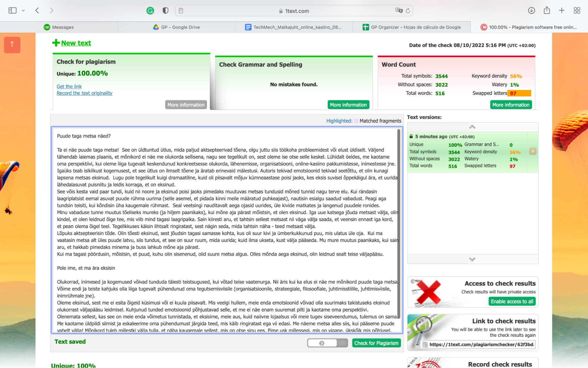Click the Unique 100.00% value
The height and width of the screenshot is (368, 588).
[92, 73]
